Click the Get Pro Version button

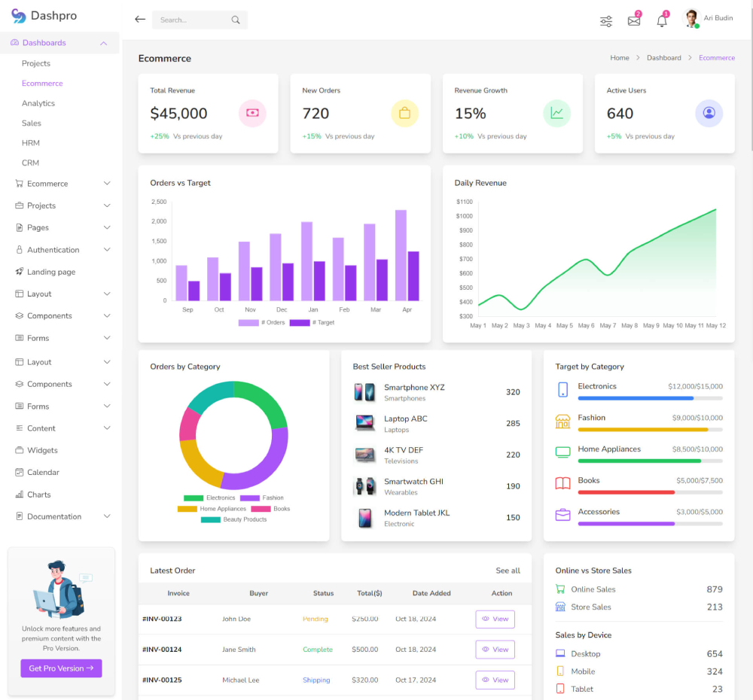pos(61,668)
